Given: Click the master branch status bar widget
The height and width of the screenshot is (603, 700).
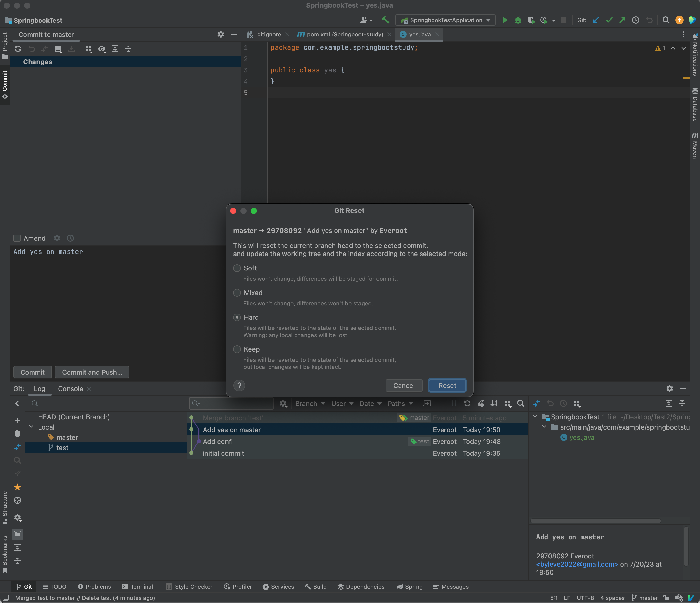Looking at the screenshot, I should pos(644,598).
